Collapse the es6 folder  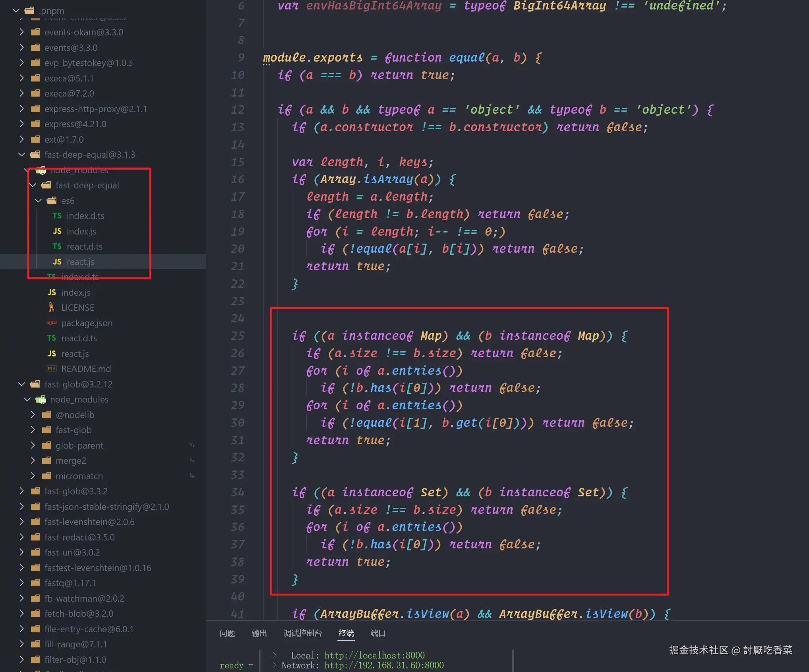coord(39,201)
